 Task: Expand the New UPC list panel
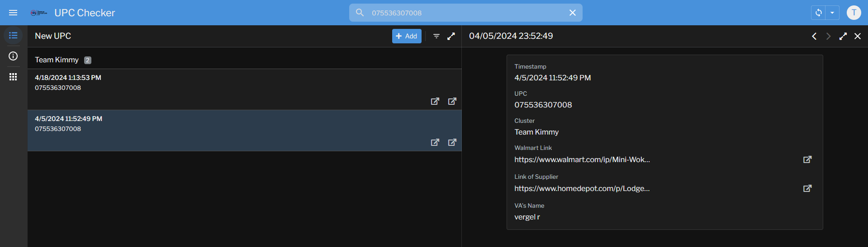coord(451,36)
